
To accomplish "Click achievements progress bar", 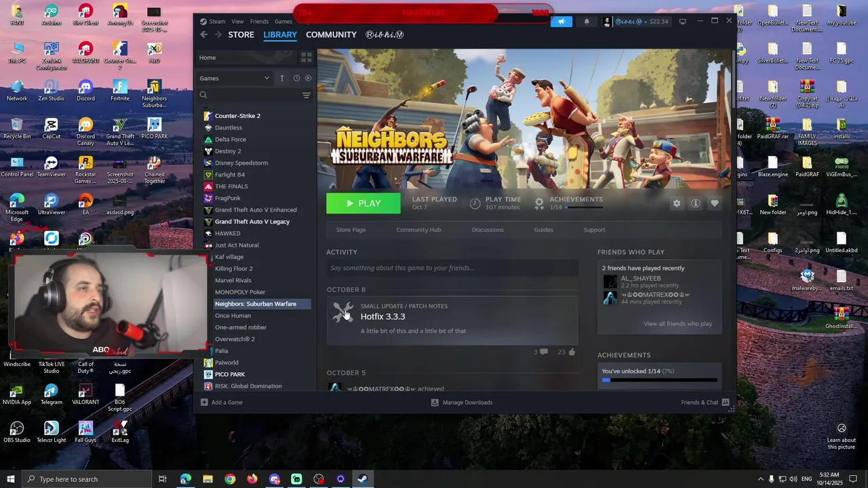I will [659, 380].
